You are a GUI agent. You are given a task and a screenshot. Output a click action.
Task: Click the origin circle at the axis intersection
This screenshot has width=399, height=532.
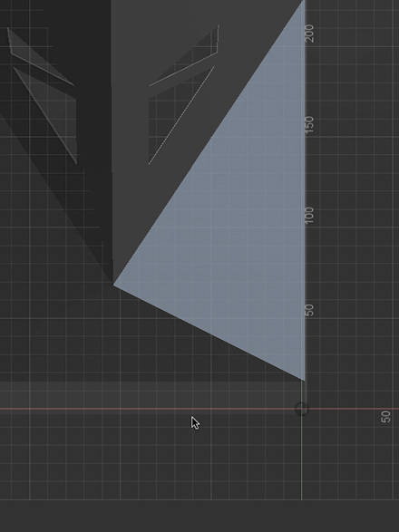click(302, 409)
